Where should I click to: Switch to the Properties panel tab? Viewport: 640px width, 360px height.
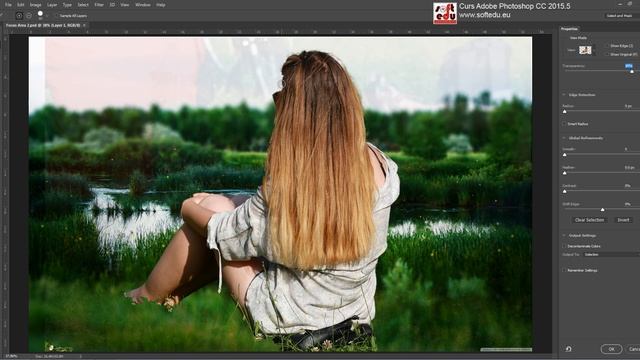(569, 29)
